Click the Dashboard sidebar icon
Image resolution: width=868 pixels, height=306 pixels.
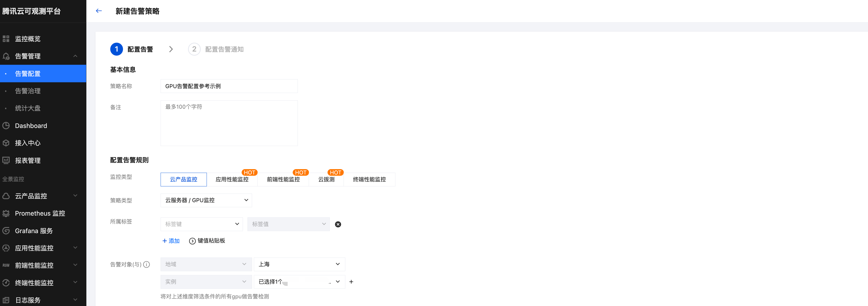coord(6,125)
